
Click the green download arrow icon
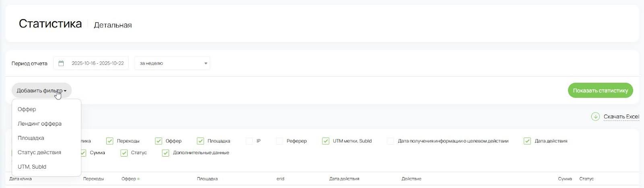point(595,117)
